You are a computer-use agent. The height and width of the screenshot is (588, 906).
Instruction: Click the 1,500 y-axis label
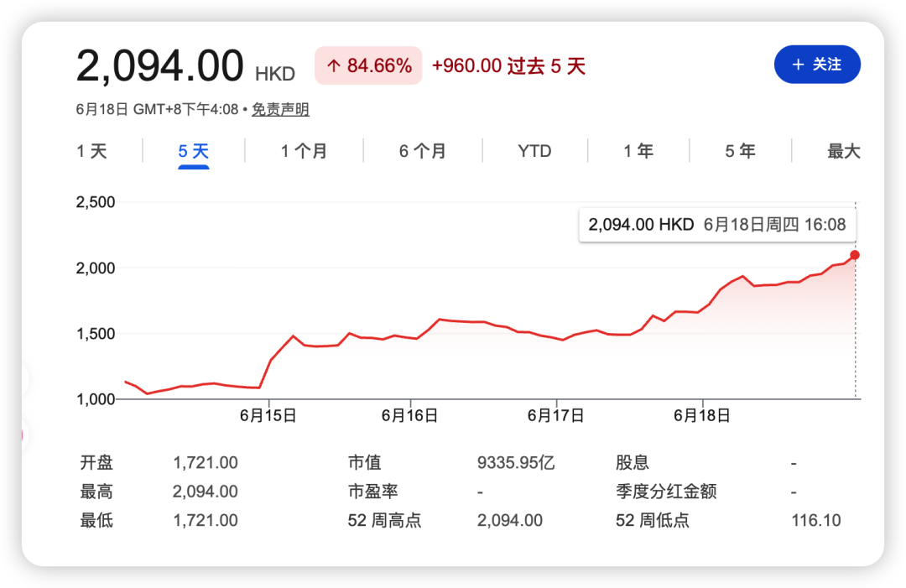(x=96, y=334)
